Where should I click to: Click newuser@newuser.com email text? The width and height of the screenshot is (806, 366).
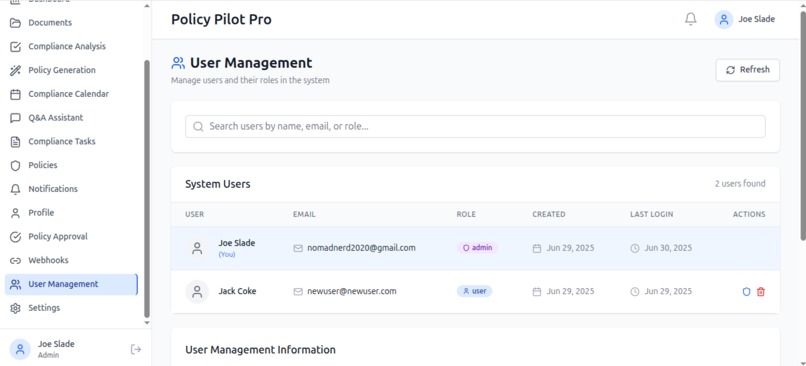pyautogui.click(x=352, y=291)
